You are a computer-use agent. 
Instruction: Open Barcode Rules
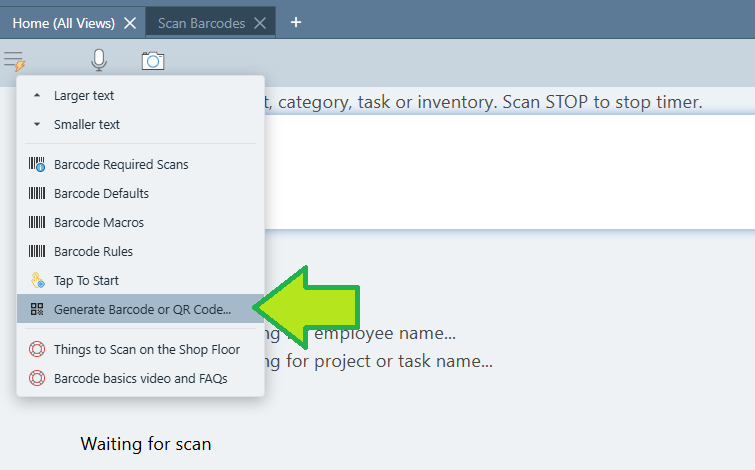click(141, 251)
